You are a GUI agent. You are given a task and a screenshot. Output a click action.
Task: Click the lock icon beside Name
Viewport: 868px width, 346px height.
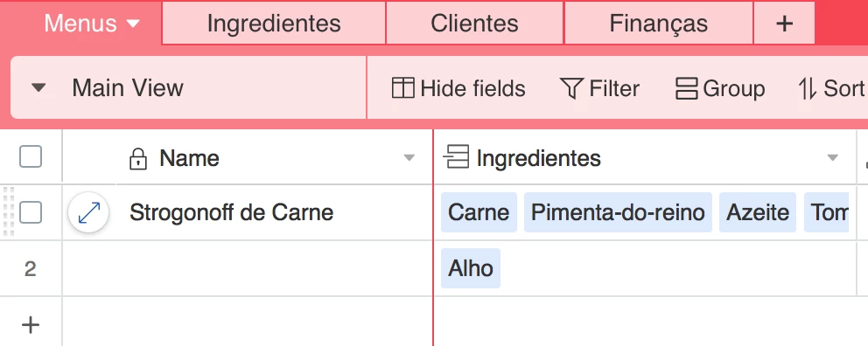pyautogui.click(x=137, y=159)
